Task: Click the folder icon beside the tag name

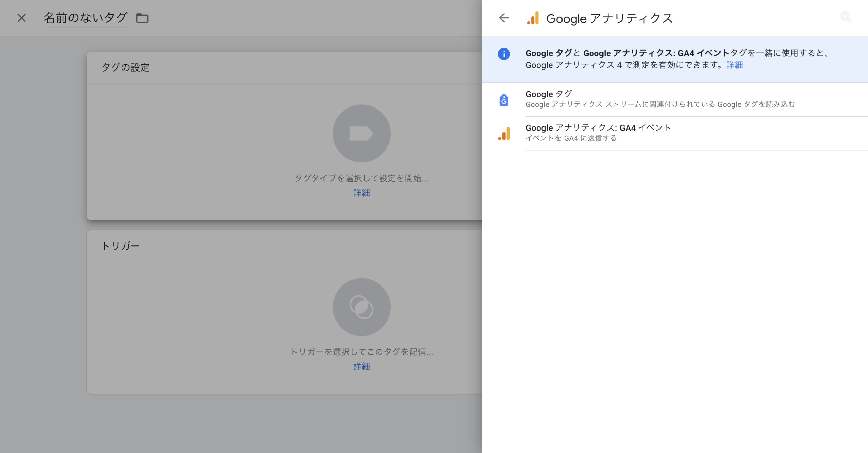Action: point(142,18)
